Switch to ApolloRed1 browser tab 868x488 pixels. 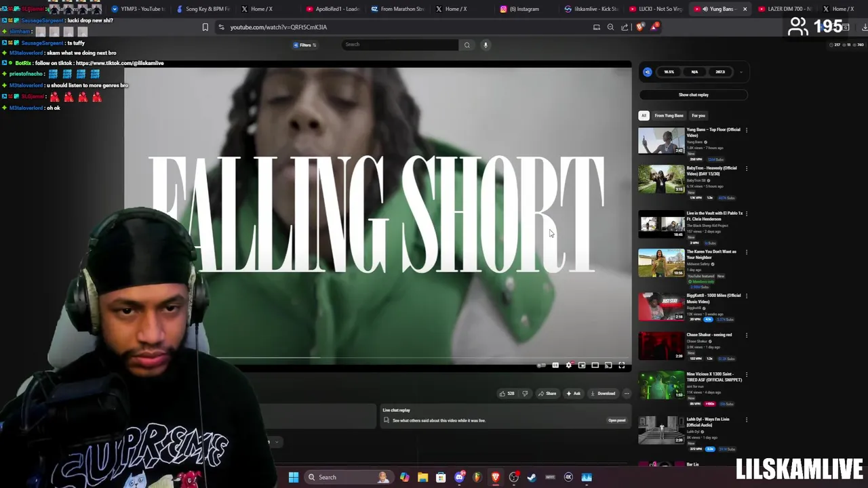point(333,9)
